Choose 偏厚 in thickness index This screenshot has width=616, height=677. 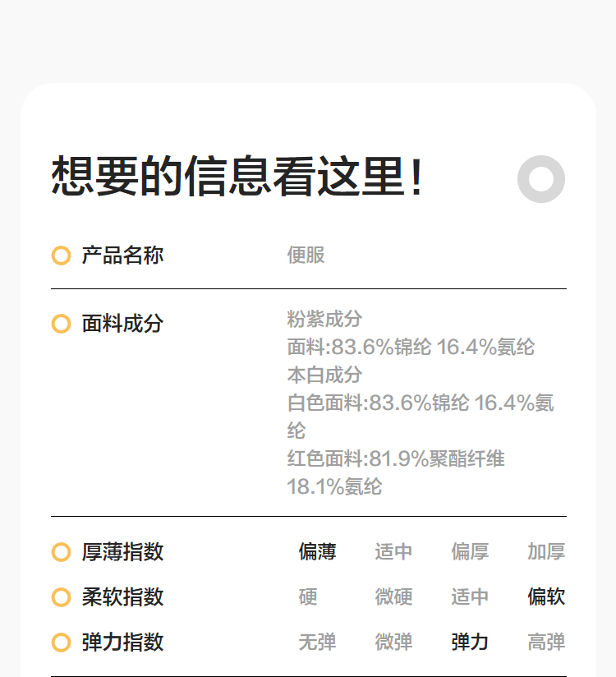470,552
